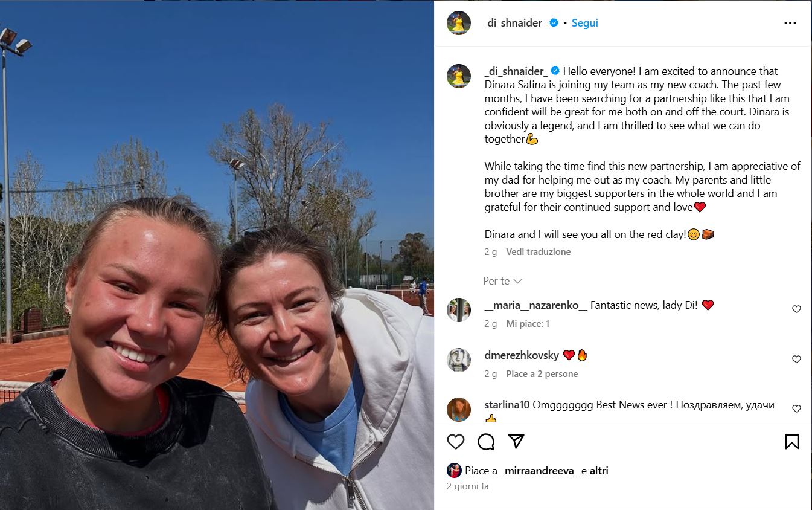Open the three-dot more options menu
The image size is (812, 510).
(790, 23)
